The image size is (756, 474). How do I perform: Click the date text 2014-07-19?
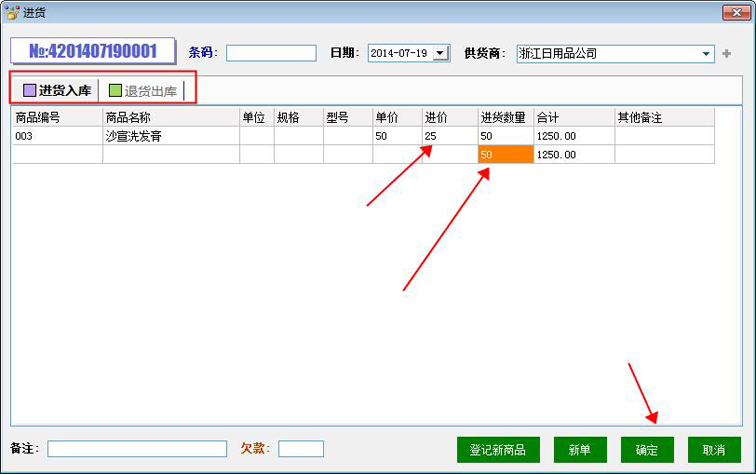(x=399, y=53)
